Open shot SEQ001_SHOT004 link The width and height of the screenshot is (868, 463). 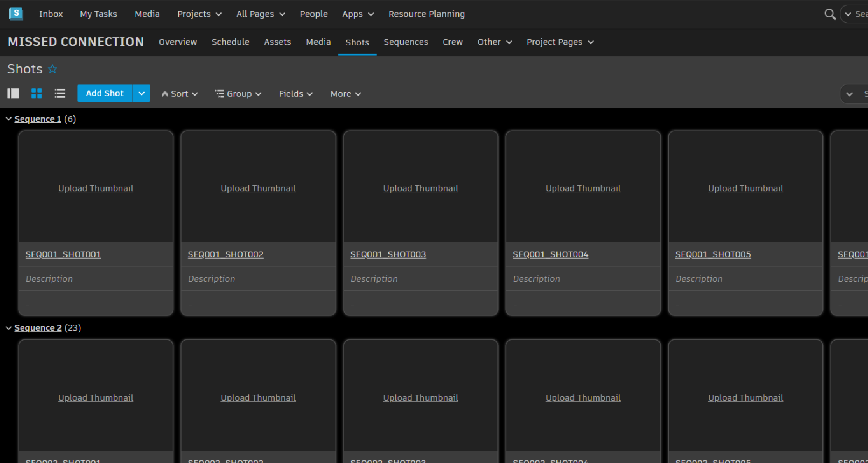pyautogui.click(x=551, y=254)
